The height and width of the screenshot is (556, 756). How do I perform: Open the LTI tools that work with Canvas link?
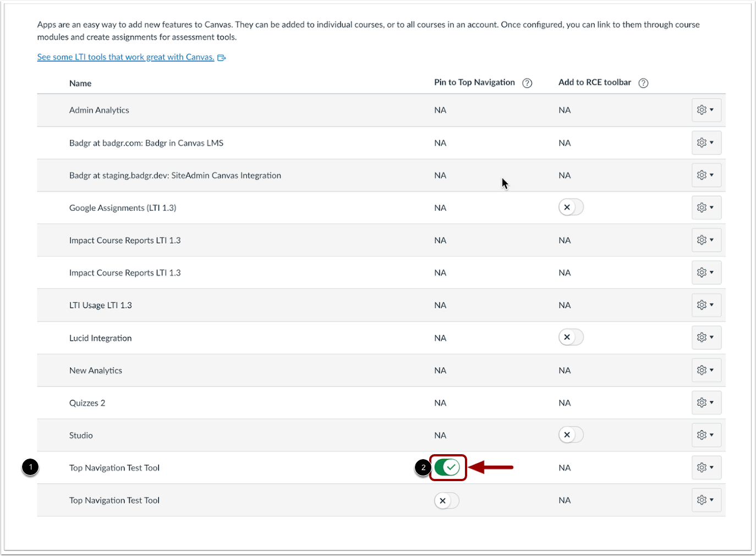(125, 57)
